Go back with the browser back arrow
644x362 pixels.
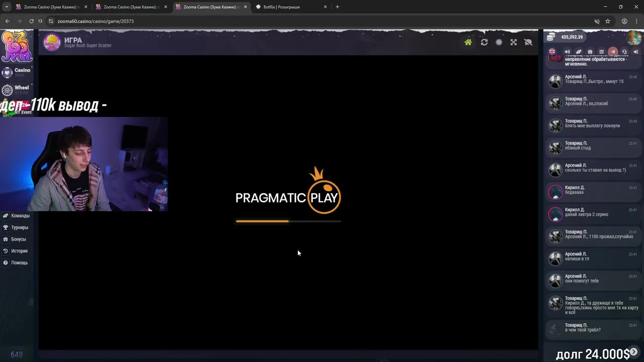tap(7, 21)
